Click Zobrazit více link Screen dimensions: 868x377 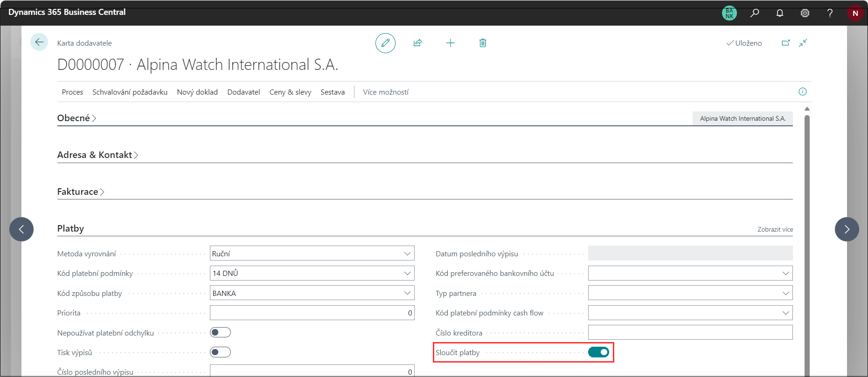[775, 229]
